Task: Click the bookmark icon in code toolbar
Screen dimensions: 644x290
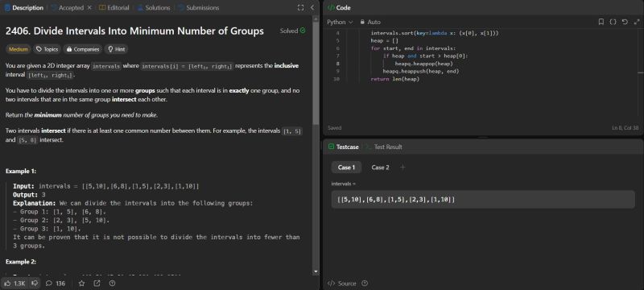Action: point(601,22)
